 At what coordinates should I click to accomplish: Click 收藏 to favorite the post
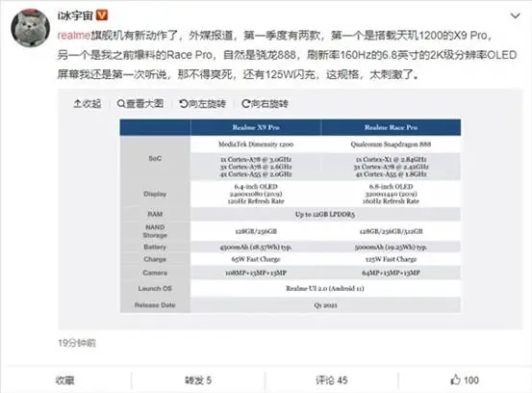coord(64,380)
